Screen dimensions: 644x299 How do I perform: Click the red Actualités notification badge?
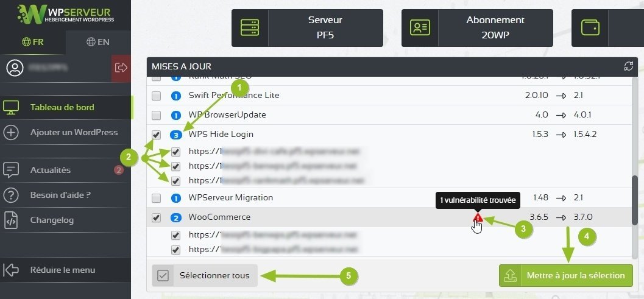(x=119, y=170)
